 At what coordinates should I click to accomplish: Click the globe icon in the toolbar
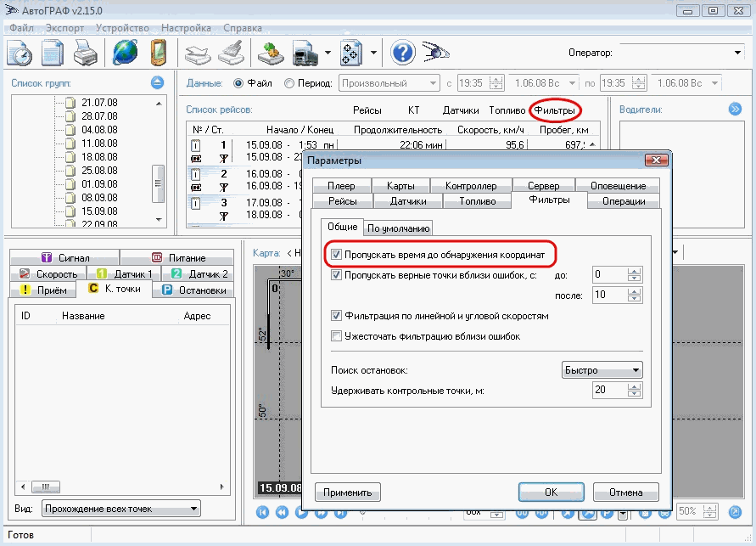(x=125, y=53)
